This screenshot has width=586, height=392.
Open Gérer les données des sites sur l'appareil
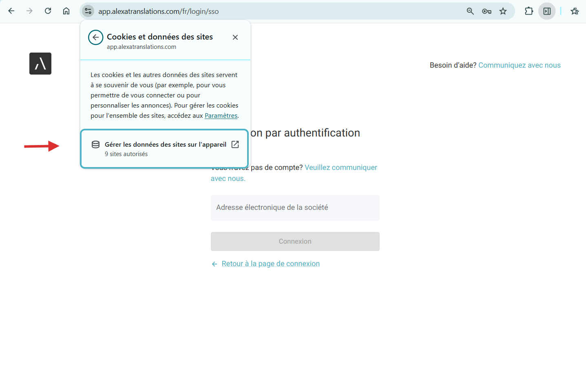[x=164, y=149]
